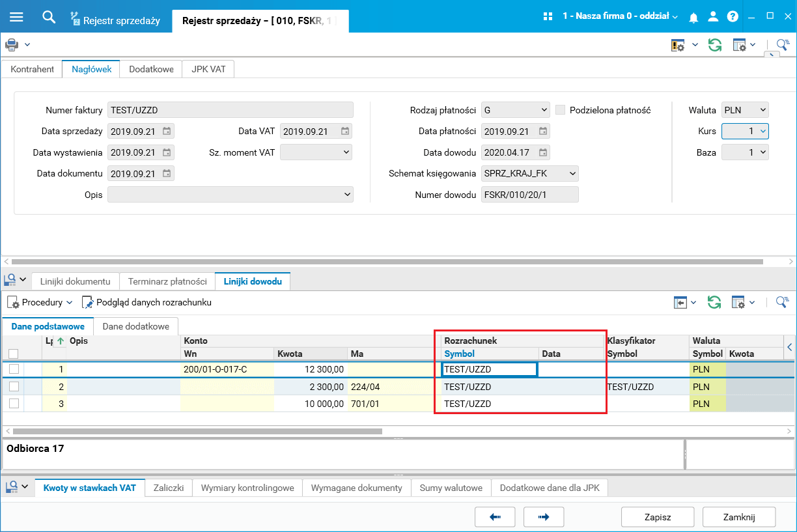
Task: Open the hamburger main menu
Action: coord(16,16)
